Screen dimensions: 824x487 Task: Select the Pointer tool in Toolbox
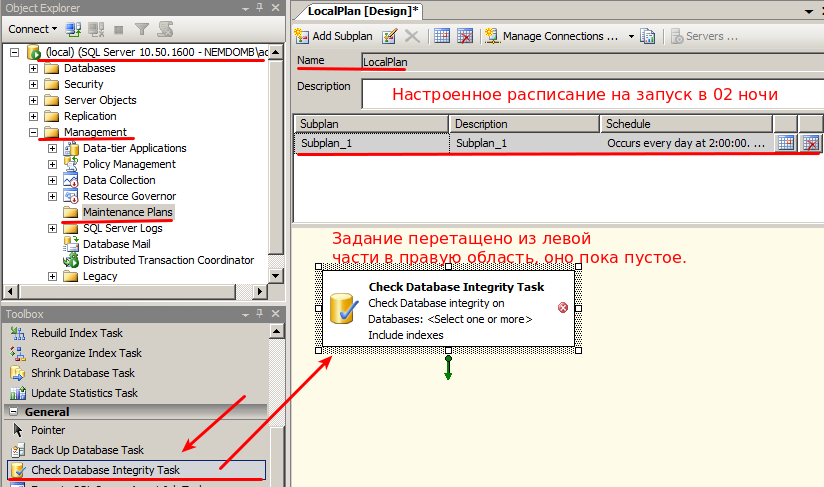coord(48,430)
